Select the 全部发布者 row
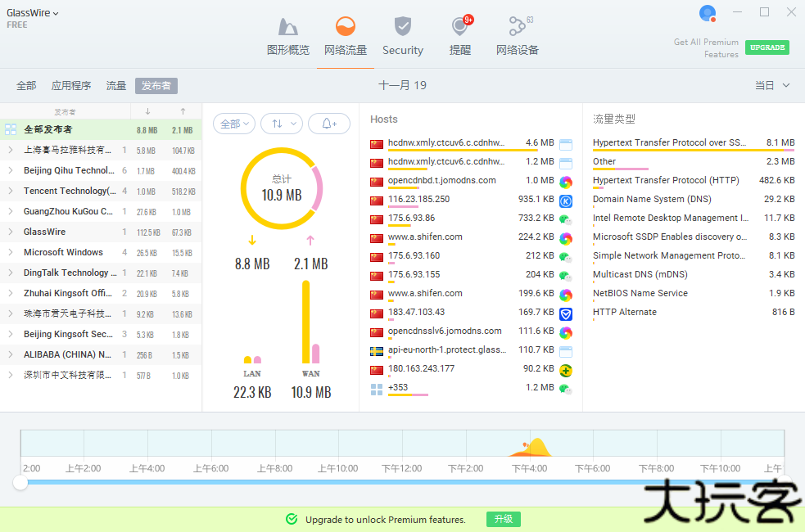The width and height of the screenshot is (805, 532). 101,130
